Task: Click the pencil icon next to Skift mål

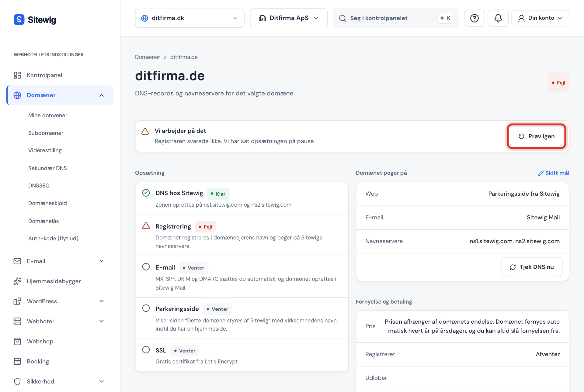Action: (x=541, y=173)
